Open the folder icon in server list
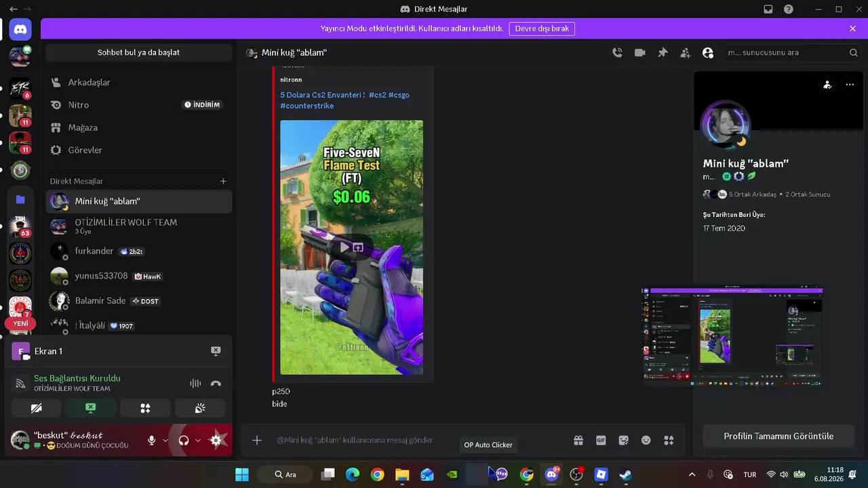Screen dimensions: 868x488 click(x=20, y=199)
